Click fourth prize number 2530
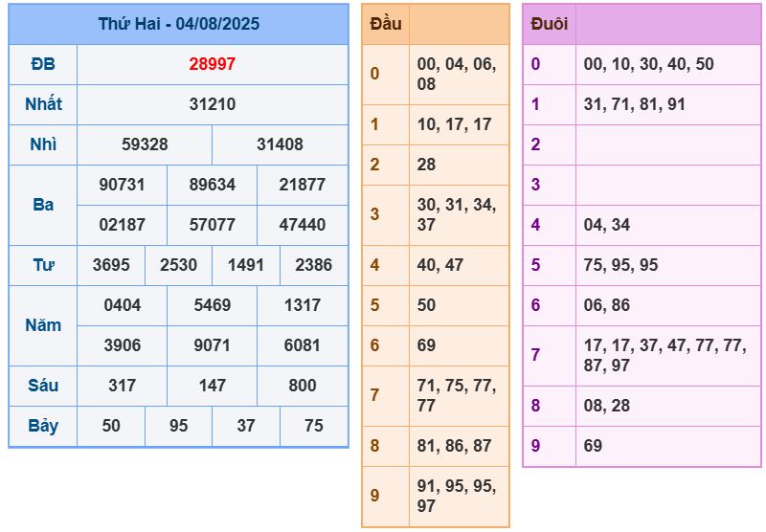 tap(178, 265)
